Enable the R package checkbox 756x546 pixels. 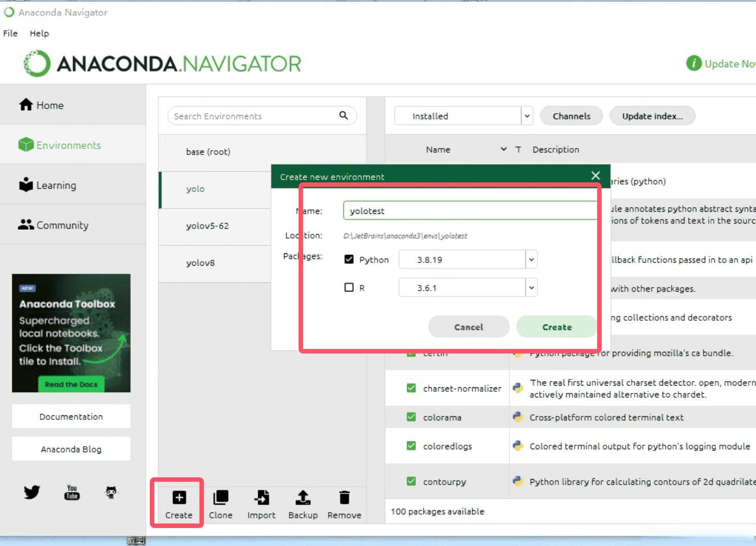[x=349, y=287]
